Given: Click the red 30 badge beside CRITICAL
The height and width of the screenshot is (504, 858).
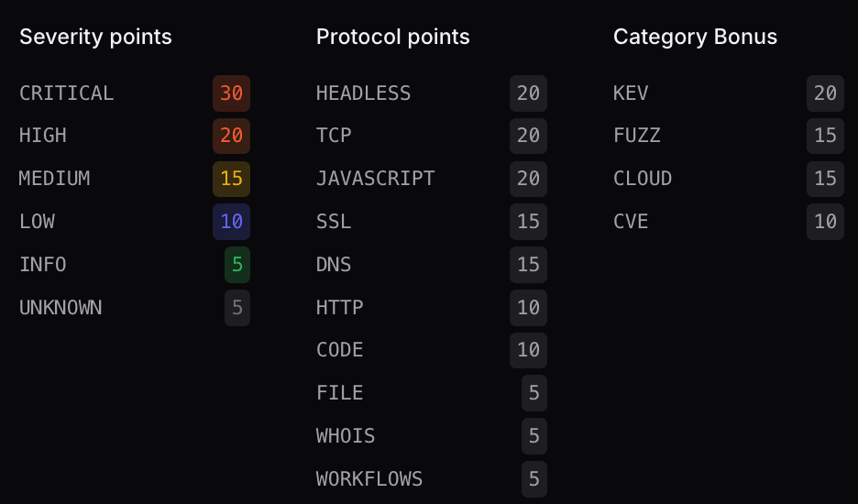Looking at the screenshot, I should (x=231, y=93).
